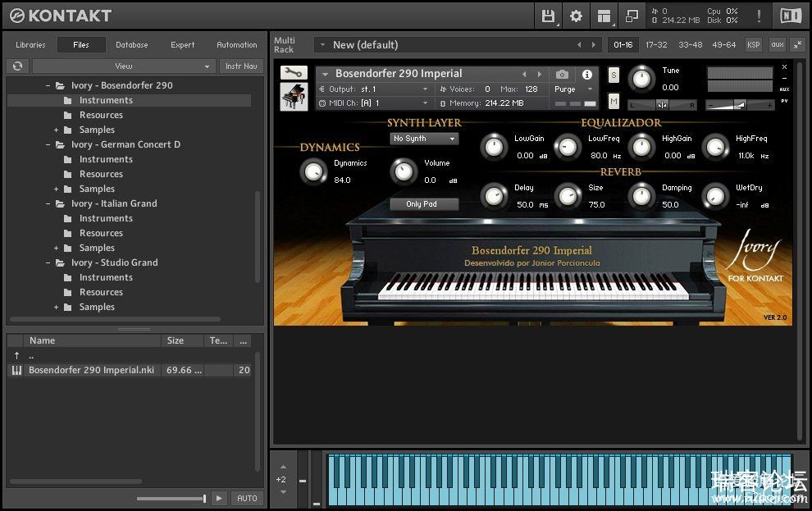Viewport: 812px width, 511px height.
Task: Click the camera snapshot icon
Action: click(x=562, y=74)
